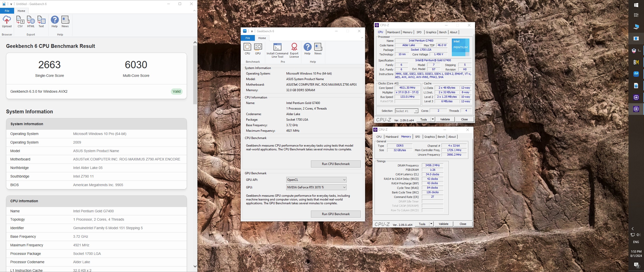This screenshot has width=644, height=272.
Task: Select Home tab in result window
Action: pyautogui.click(x=21, y=11)
